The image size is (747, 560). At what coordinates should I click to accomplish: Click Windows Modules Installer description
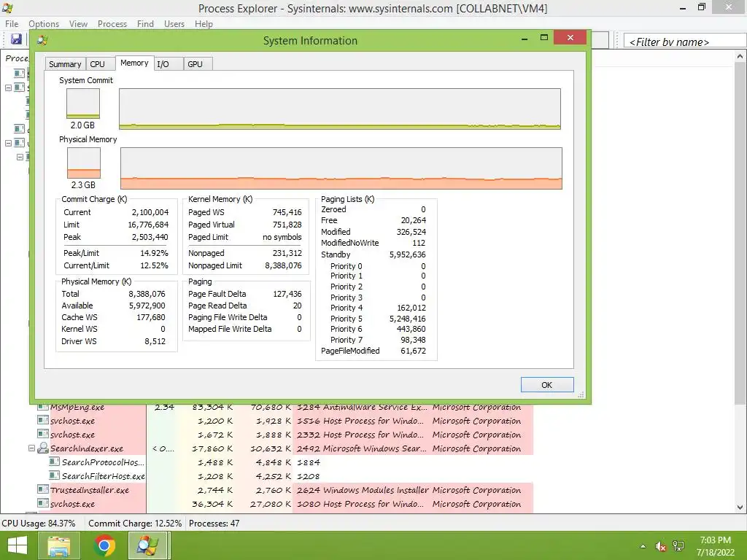(x=376, y=489)
